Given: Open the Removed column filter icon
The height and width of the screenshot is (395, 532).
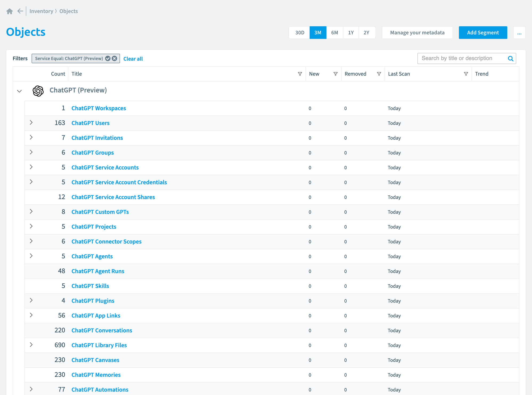Looking at the screenshot, I should pyautogui.click(x=379, y=74).
